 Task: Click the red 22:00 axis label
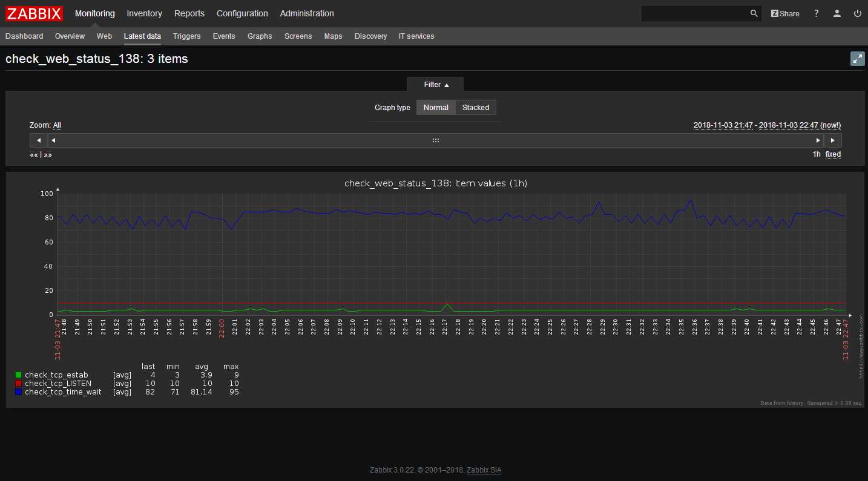click(x=222, y=329)
